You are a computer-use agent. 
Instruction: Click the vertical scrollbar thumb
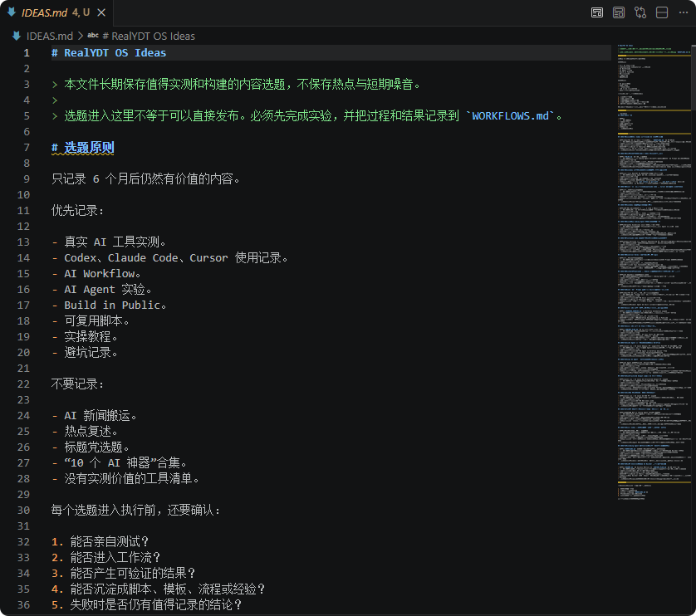click(x=694, y=77)
